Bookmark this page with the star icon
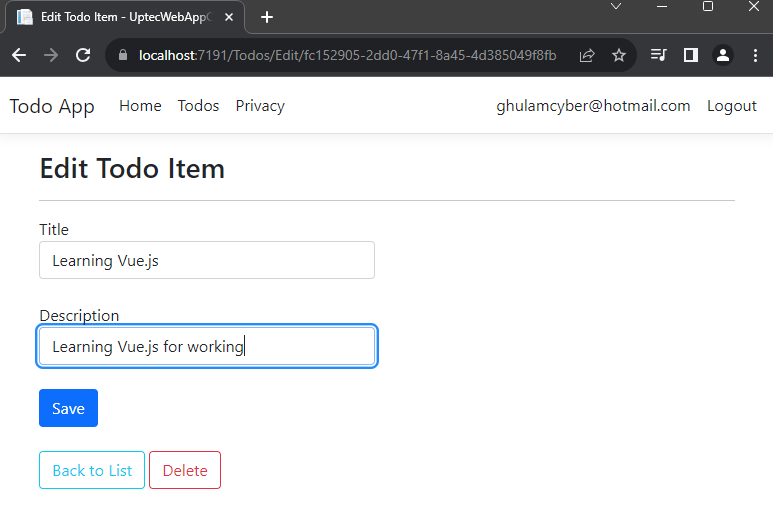This screenshot has width=773, height=532. tap(619, 55)
